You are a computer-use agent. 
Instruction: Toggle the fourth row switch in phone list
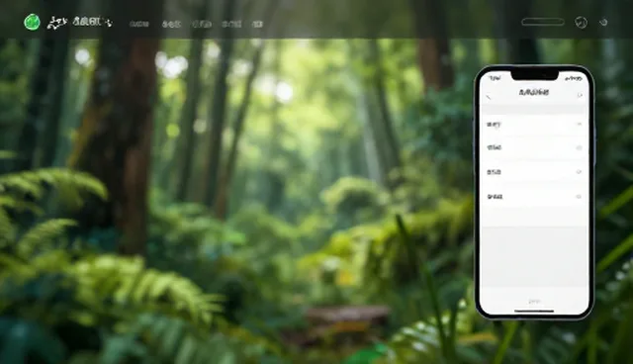point(579,197)
